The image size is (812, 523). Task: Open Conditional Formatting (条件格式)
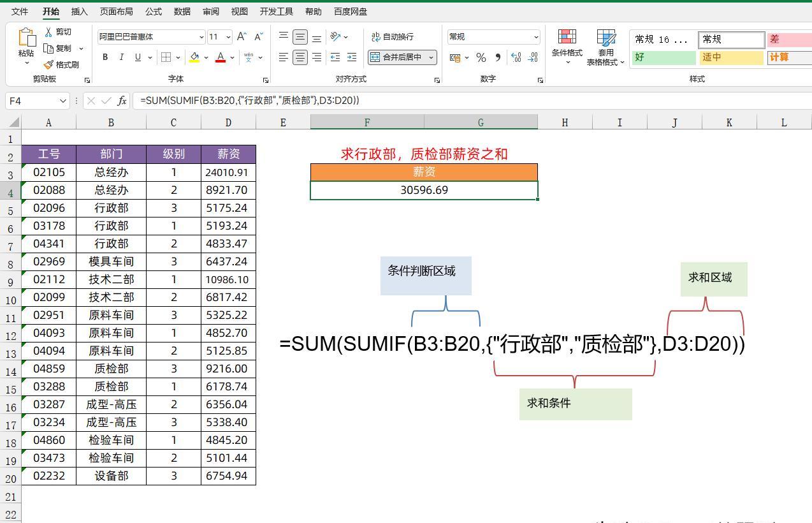[x=567, y=47]
